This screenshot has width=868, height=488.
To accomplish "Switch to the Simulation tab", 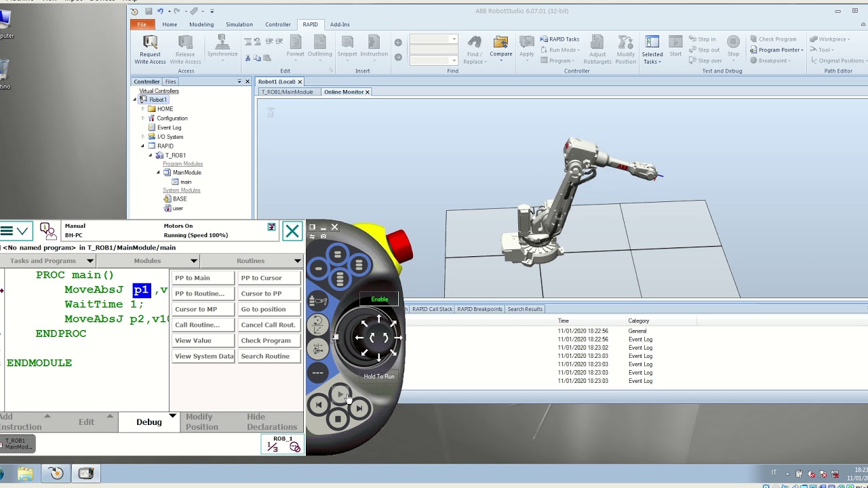I will tap(239, 24).
